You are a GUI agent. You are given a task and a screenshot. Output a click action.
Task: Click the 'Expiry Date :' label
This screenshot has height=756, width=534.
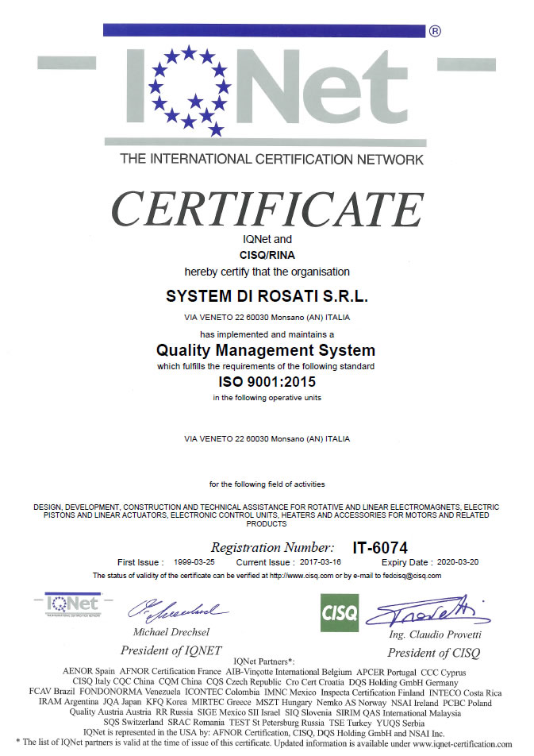click(x=407, y=562)
